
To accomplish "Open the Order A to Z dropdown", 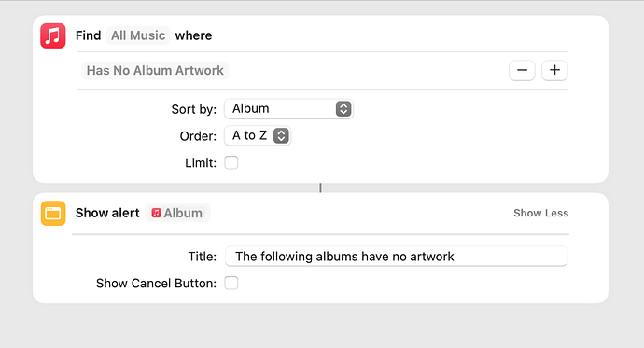I will click(x=258, y=136).
